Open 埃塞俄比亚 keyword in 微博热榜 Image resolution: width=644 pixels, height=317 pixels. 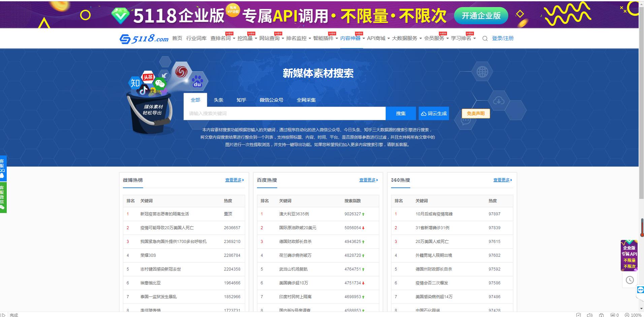(x=151, y=283)
